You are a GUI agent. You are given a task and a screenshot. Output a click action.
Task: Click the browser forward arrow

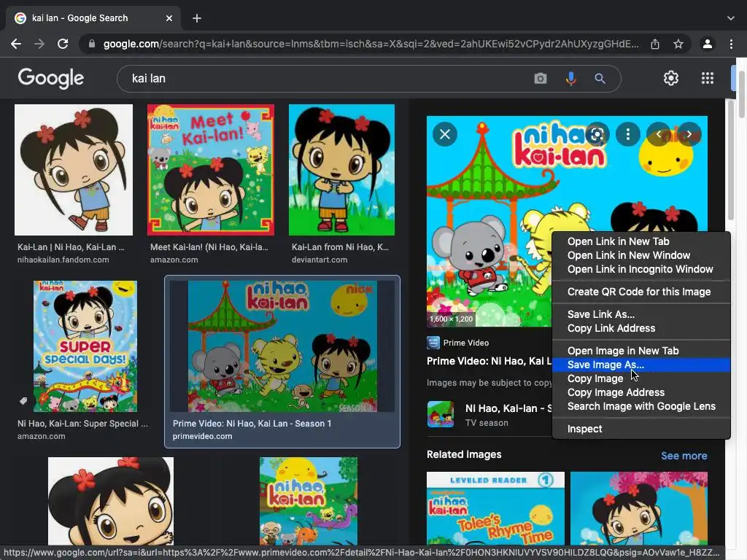click(39, 44)
